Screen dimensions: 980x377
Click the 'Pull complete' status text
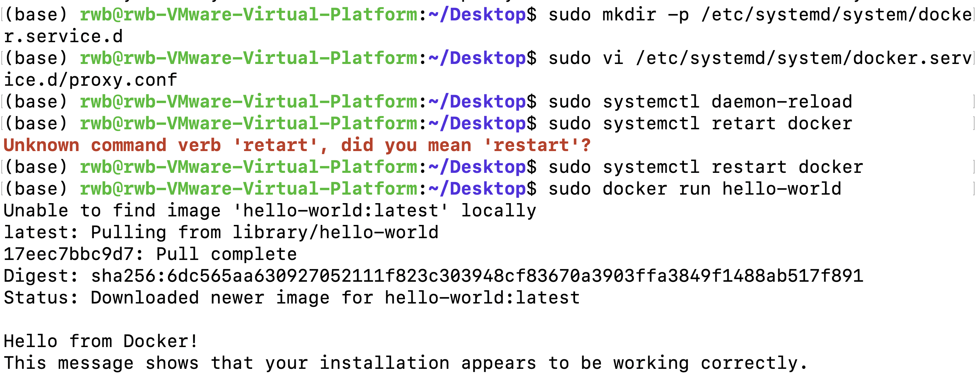(x=226, y=255)
